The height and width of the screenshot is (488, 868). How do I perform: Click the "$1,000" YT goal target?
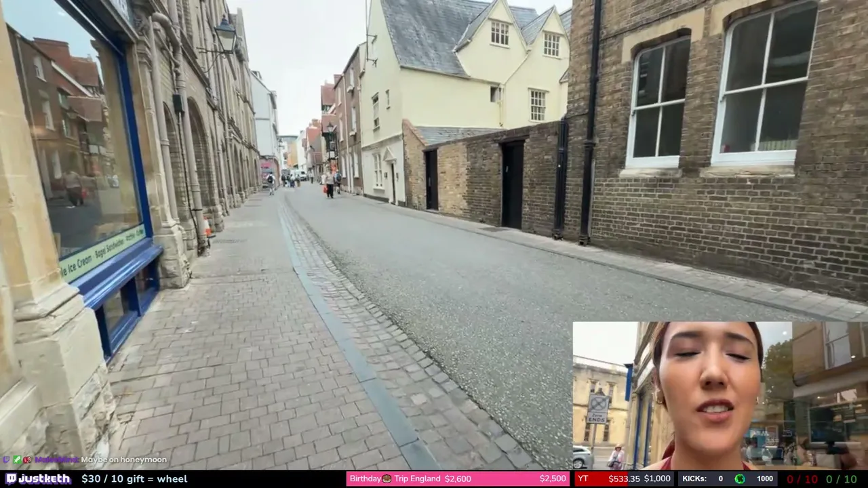click(x=657, y=479)
